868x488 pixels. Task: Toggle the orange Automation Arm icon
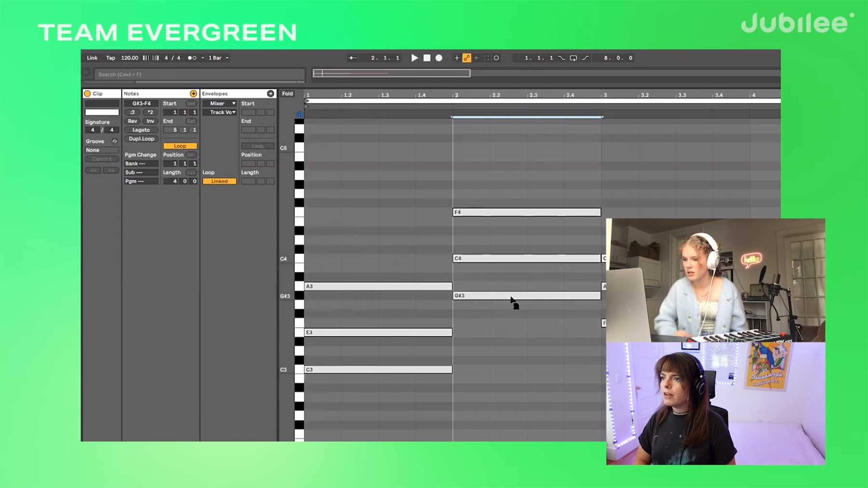point(466,58)
